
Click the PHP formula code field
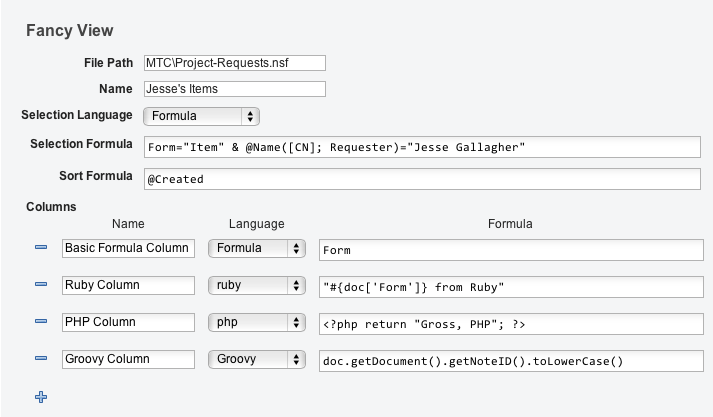510,323
